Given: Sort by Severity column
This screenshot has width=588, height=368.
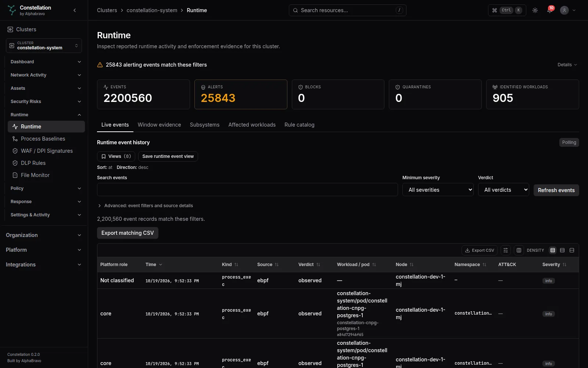Looking at the screenshot, I should pyautogui.click(x=554, y=265).
